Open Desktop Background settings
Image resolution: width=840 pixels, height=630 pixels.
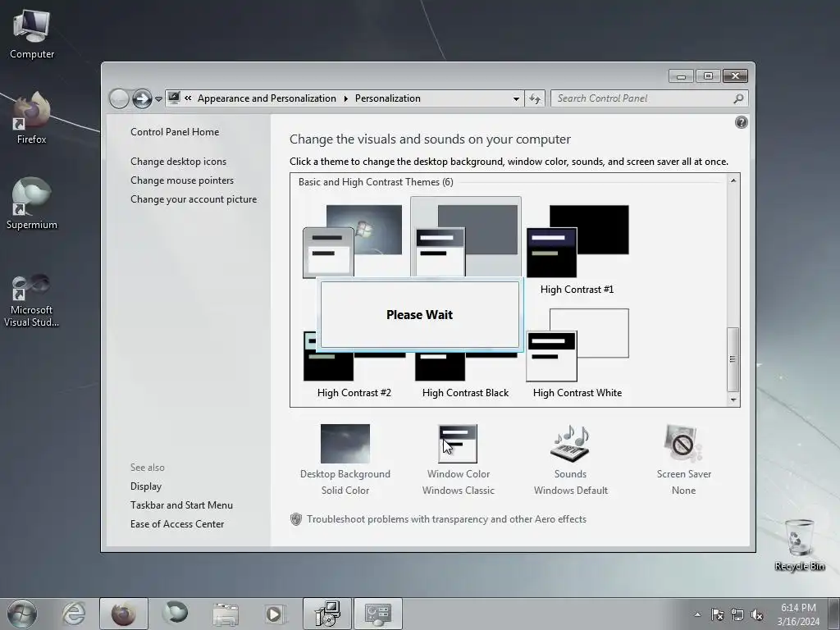point(345,459)
